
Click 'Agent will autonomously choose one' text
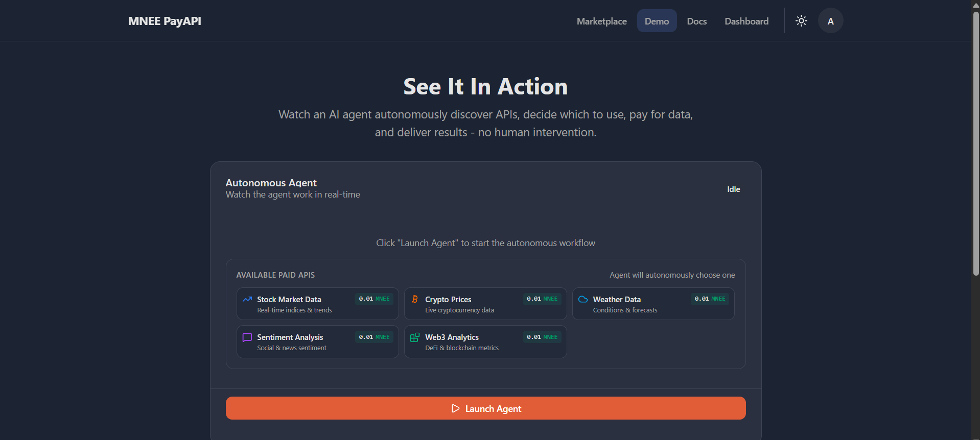672,275
